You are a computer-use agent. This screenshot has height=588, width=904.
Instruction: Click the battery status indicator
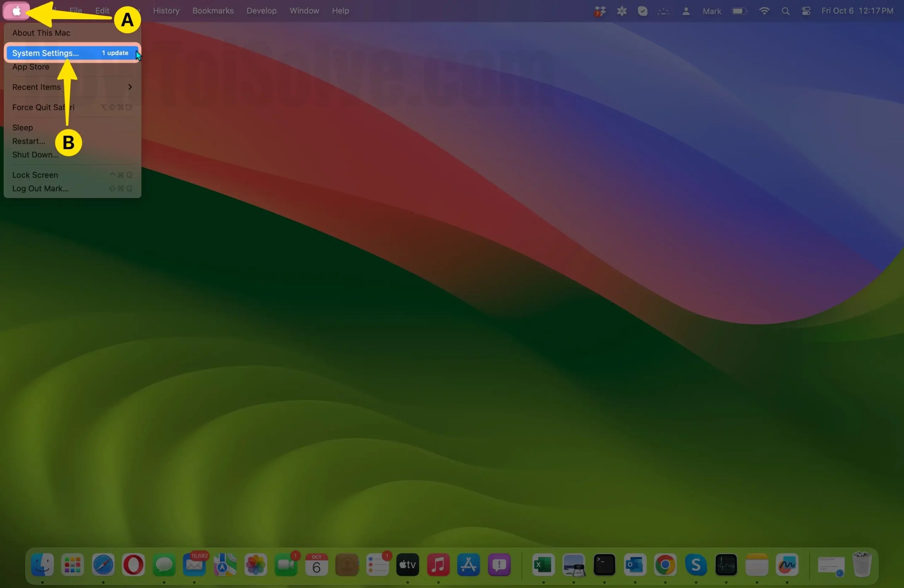tap(739, 11)
